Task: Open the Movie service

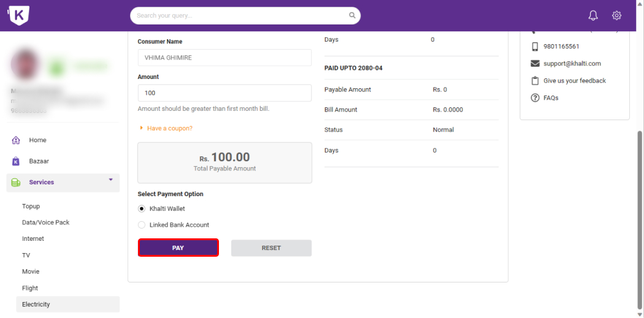Action: pyautogui.click(x=31, y=271)
